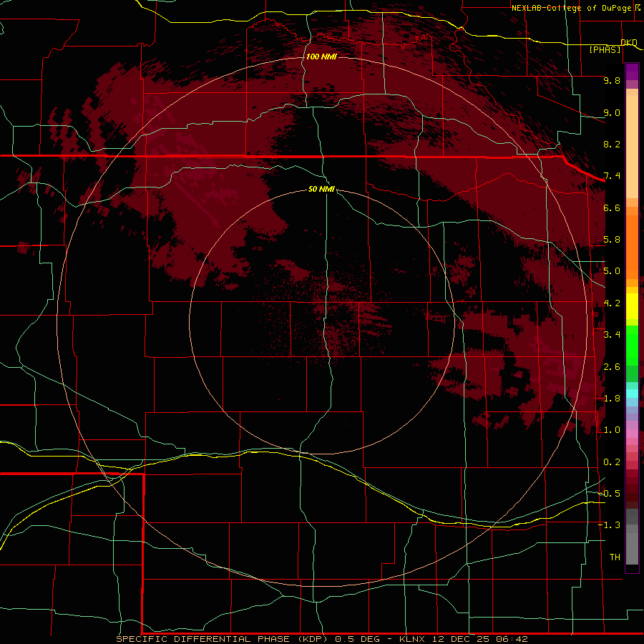Click the 4.2 legend value
This screenshot has height=644, width=644.
[612, 303]
